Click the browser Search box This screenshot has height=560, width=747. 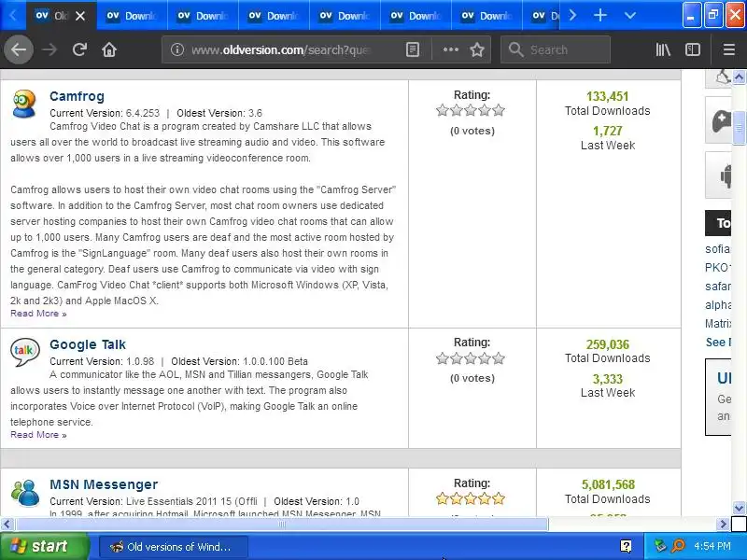pos(555,49)
